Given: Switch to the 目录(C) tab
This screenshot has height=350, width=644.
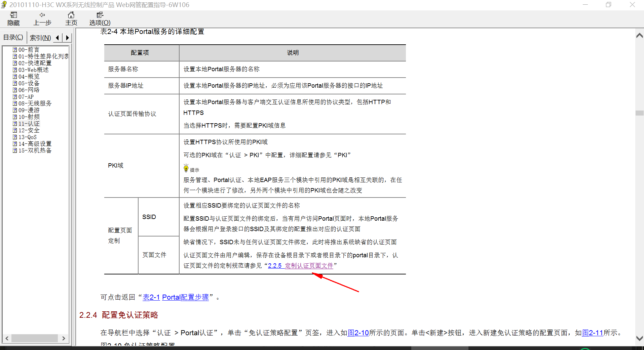Looking at the screenshot, I should tap(13, 37).
